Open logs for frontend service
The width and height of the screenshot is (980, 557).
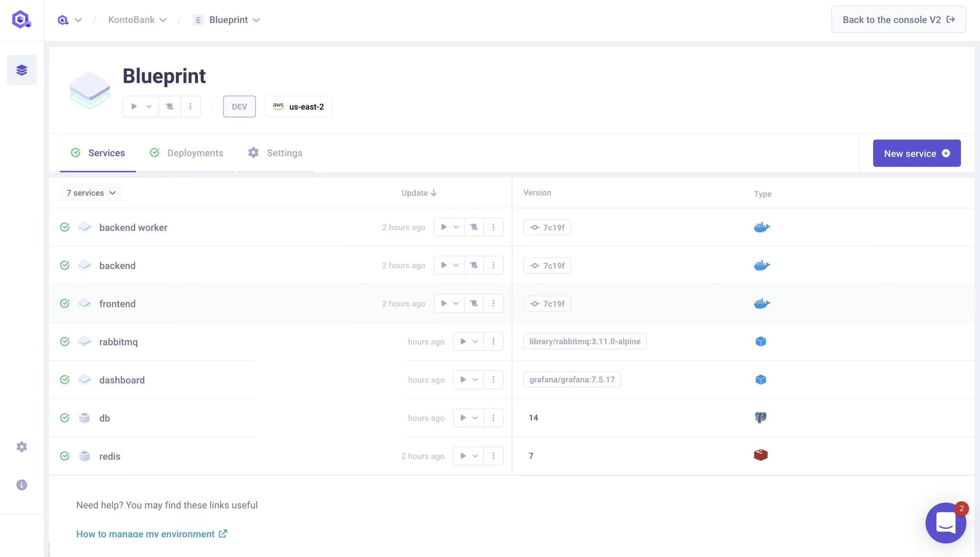pyautogui.click(x=474, y=303)
